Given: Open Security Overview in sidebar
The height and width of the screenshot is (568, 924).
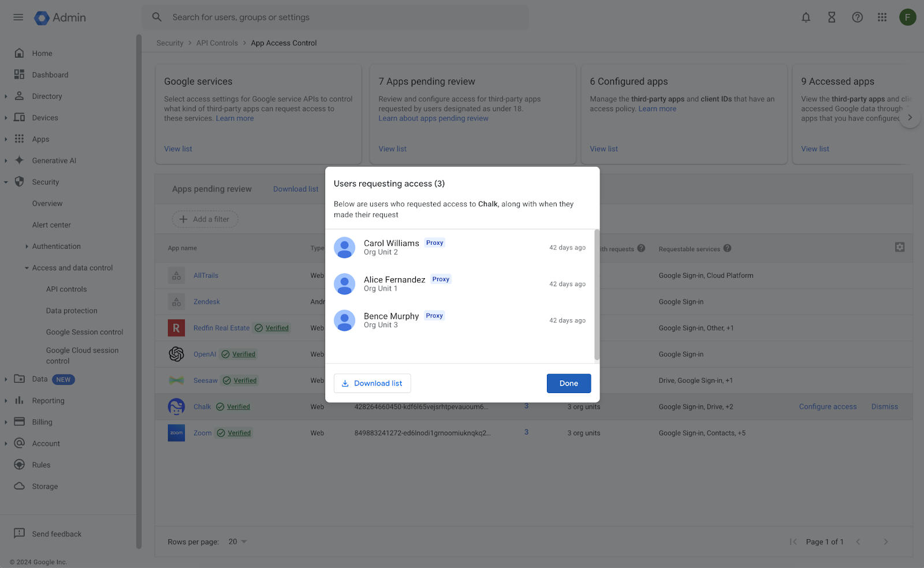Looking at the screenshot, I should tap(47, 203).
